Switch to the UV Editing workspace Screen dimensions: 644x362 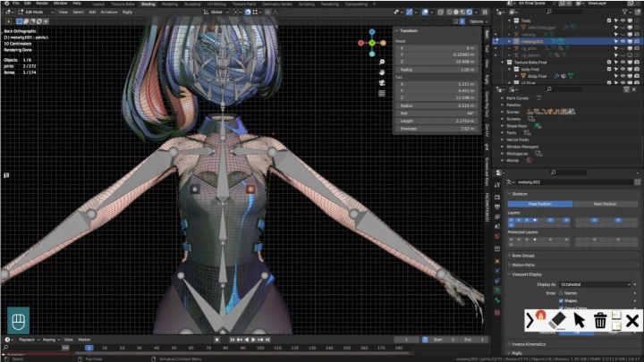[x=216, y=4]
